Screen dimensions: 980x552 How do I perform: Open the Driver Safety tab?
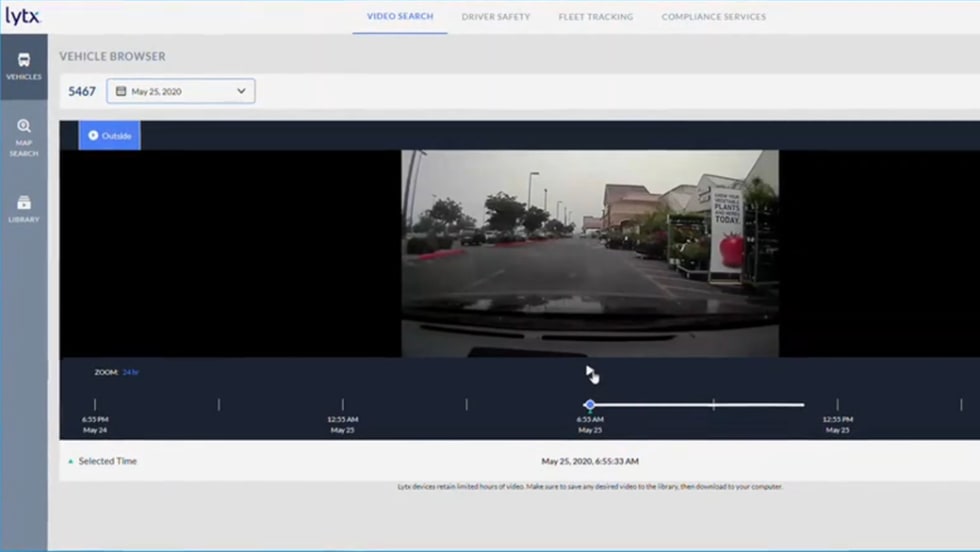(x=496, y=17)
